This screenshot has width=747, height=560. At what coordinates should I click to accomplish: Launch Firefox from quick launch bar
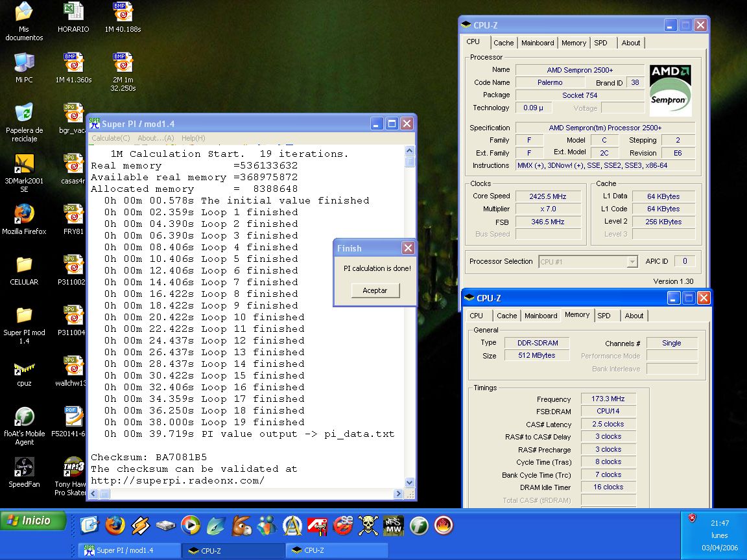(115, 526)
